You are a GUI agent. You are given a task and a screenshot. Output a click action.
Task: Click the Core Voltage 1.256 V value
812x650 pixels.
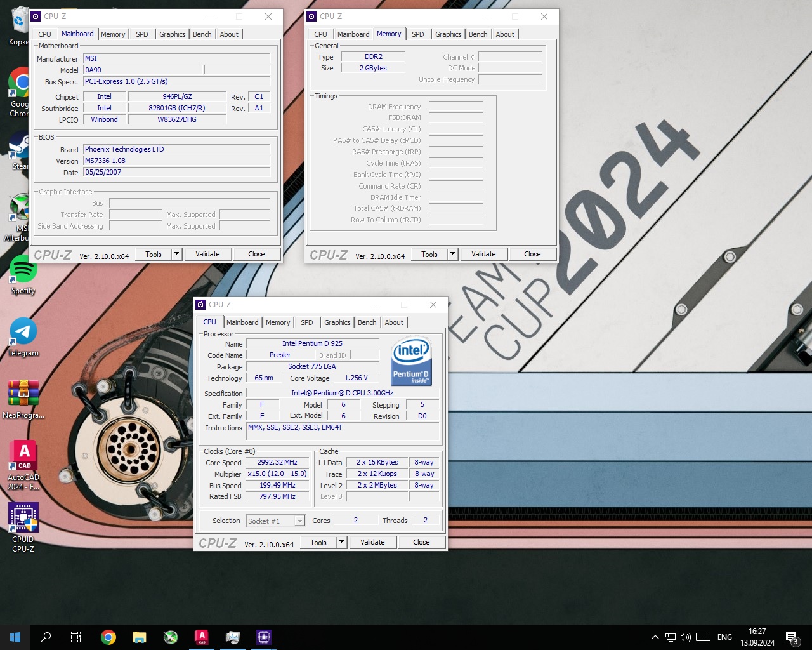(356, 378)
